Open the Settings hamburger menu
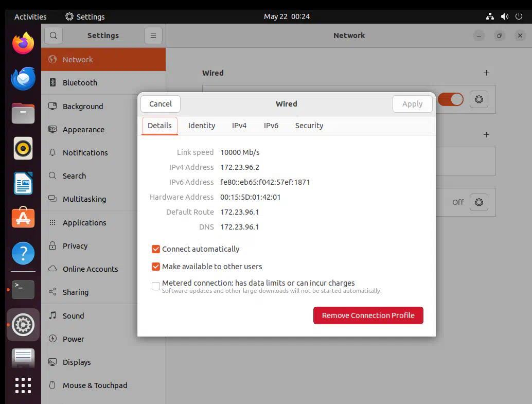Viewport: 532px width, 404px height. pyautogui.click(x=153, y=36)
